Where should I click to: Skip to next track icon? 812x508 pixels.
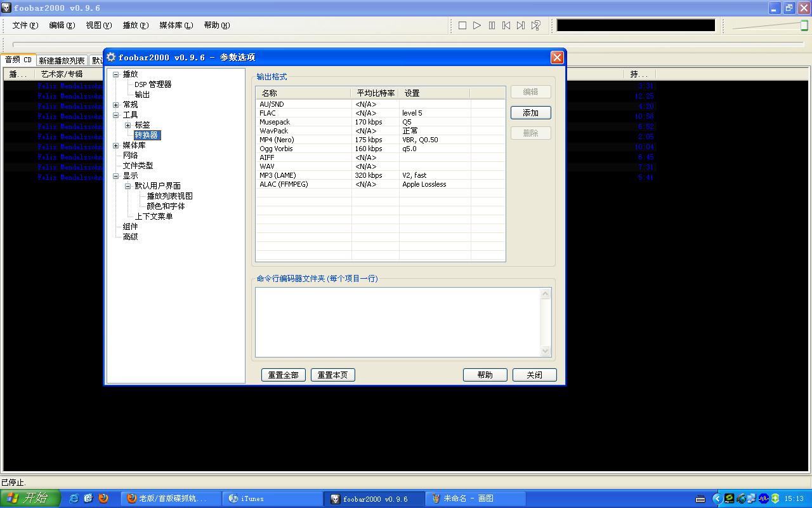521,25
